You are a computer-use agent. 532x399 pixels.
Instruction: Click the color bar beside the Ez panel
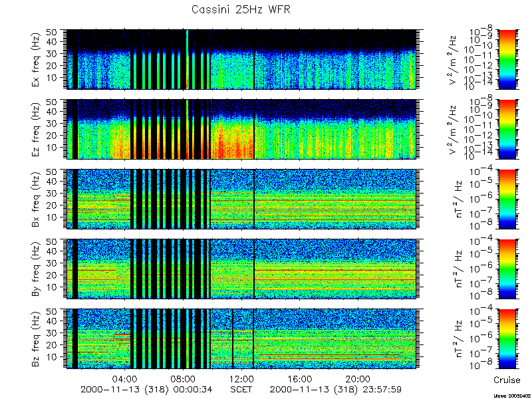(507, 129)
